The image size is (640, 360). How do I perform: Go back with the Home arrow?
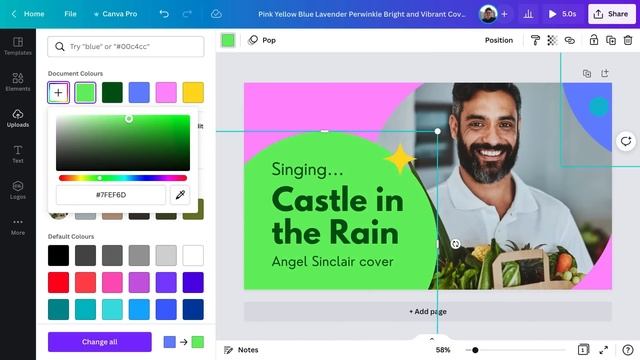click(x=13, y=14)
